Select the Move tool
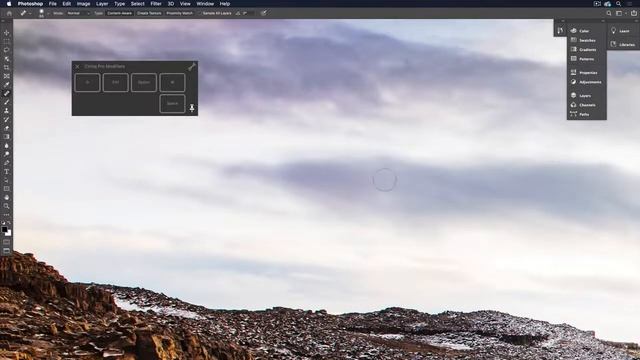 pos(7,33)
